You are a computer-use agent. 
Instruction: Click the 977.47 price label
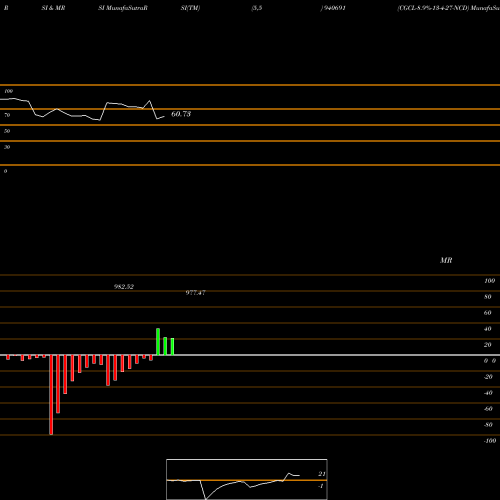click(x=195, y=293)
